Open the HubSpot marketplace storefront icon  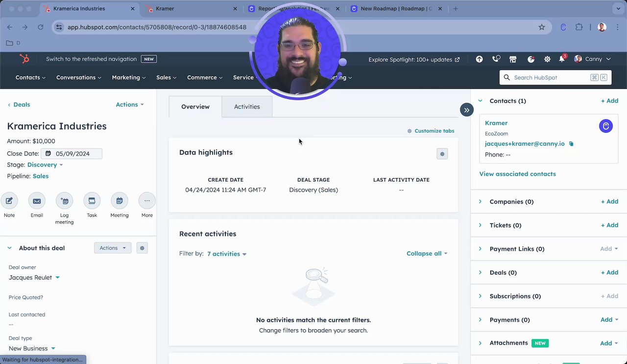513,59
